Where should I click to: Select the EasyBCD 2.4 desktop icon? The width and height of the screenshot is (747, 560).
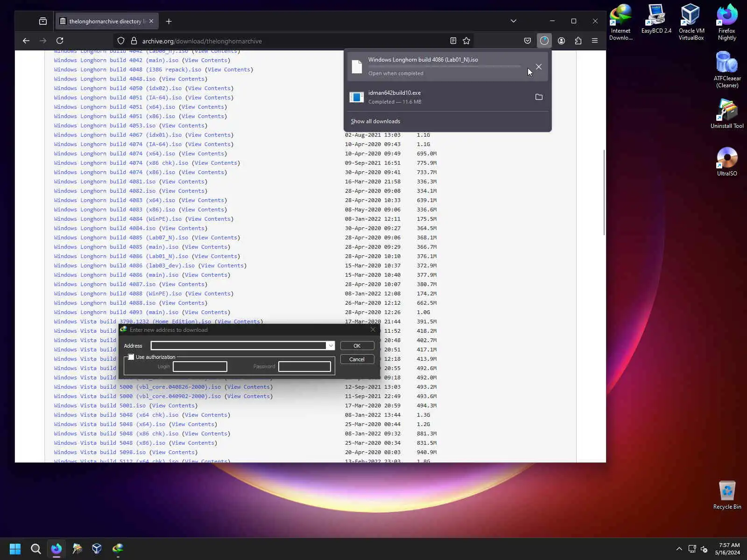[656, 19]
